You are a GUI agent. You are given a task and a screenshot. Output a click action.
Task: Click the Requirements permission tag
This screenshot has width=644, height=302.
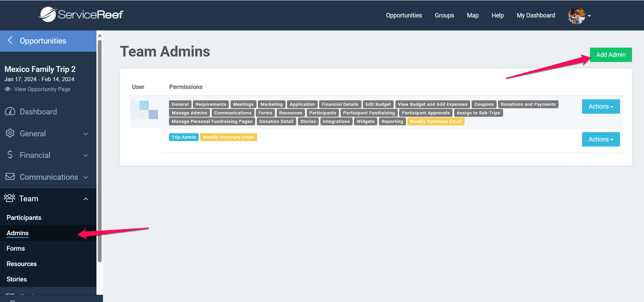pos(211,104)
